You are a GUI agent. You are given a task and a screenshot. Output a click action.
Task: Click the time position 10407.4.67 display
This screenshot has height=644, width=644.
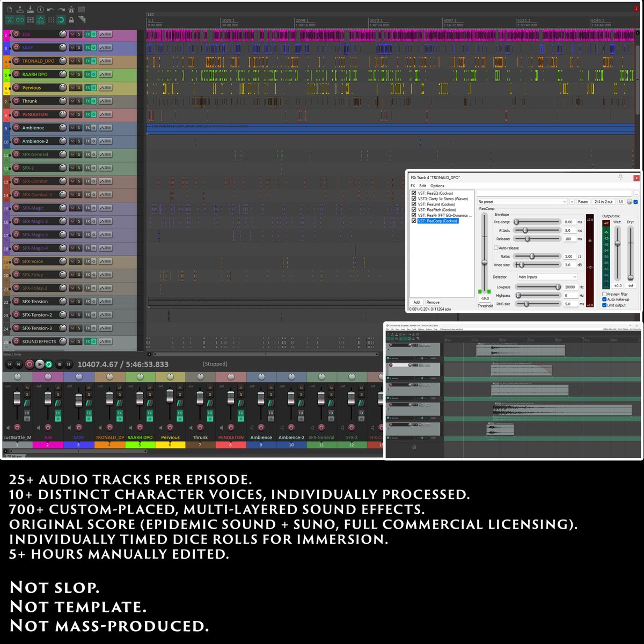tap(98, 364)
